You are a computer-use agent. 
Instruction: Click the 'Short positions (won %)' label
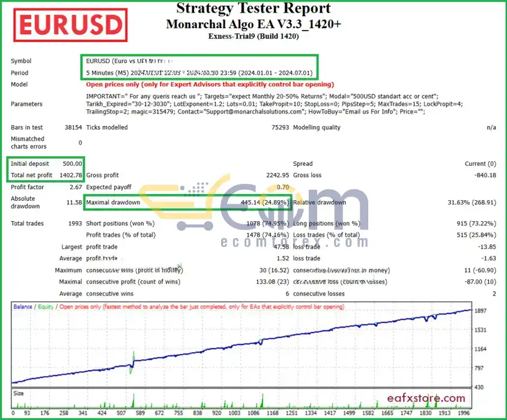coord(120,224)
